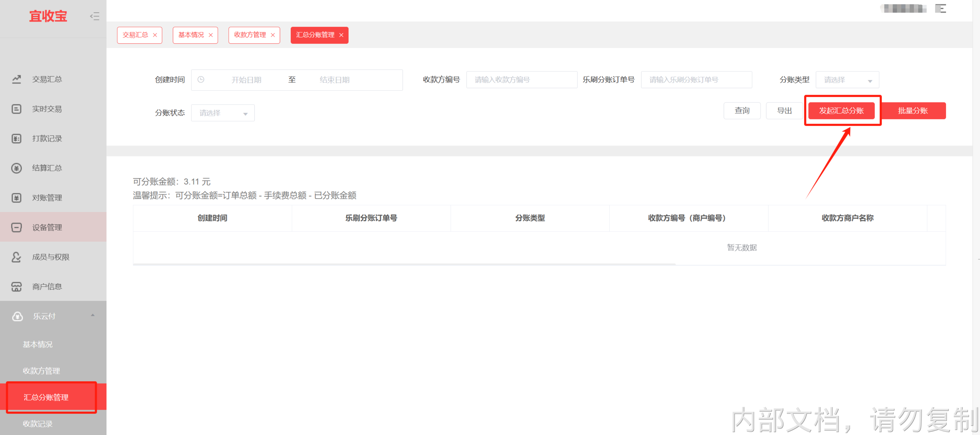980x435 pixels.
Task: Close the 交易汇总 tab
Action: click(155, 35)
